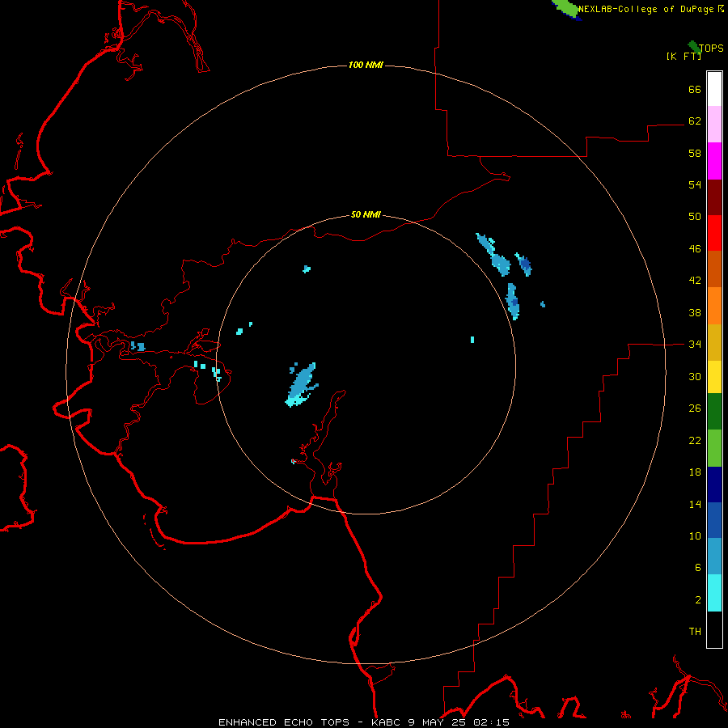728x728 pixels.
Task: Click the ENHANCED ECHO TOPS KABC caption
Action: click(x=364, y=722)
